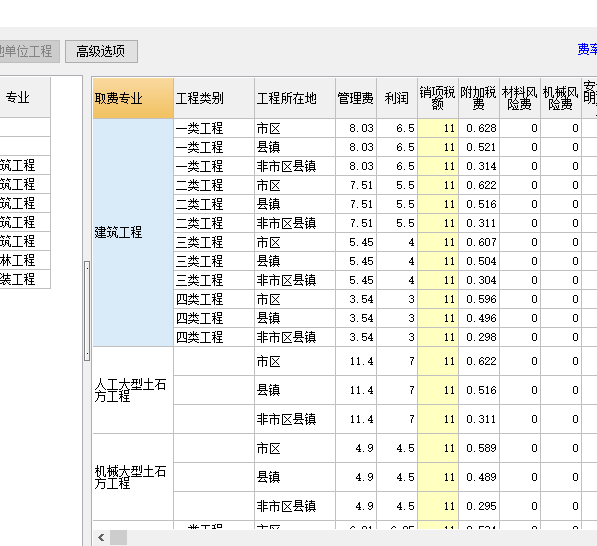Screen dimensions: 597x546
Task: Click 管理费 8.03 in 一类工程 市区 row
Action: coord(356,128)
